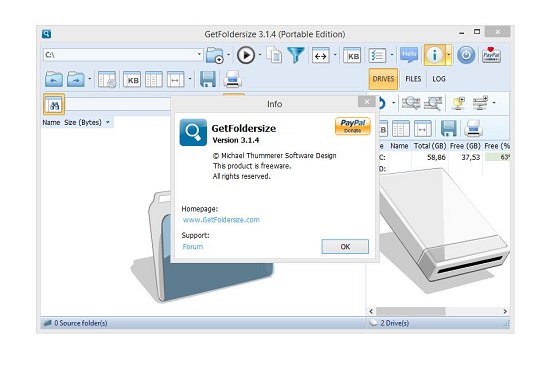Click the fit width icon in drives panel
This screenshot has width=550, height=365.
click(423, 129)
